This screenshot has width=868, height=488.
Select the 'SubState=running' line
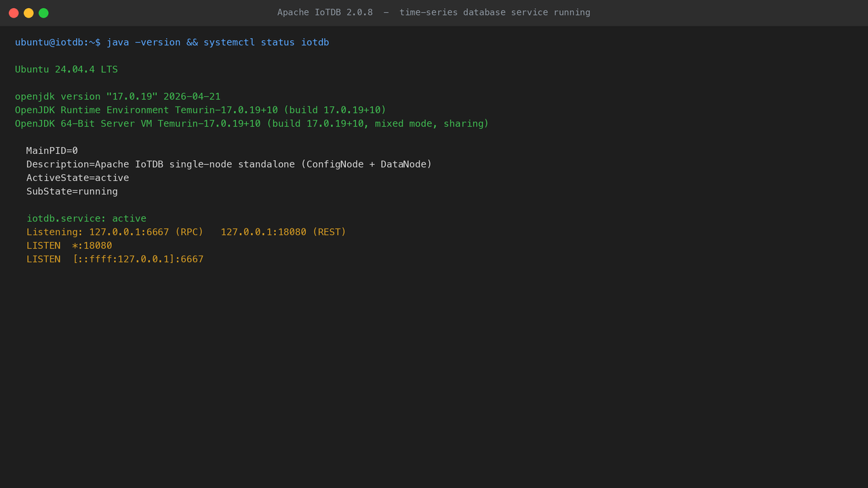72,191
